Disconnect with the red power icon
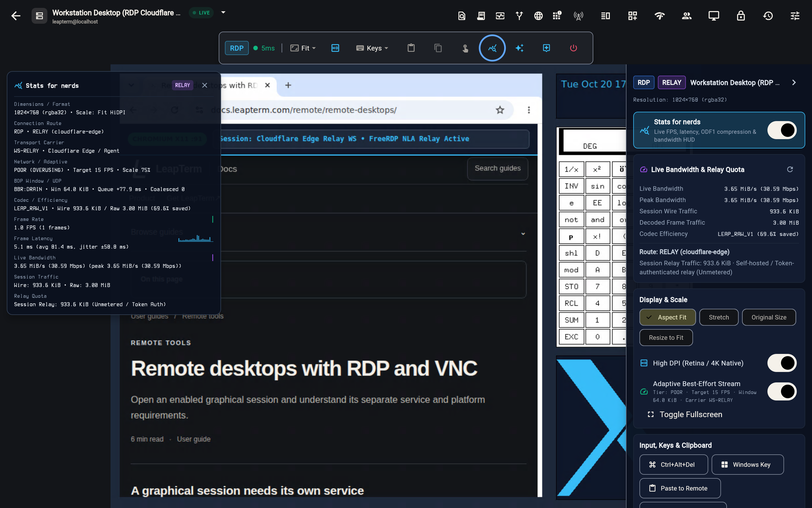Image resolution: width=812 pixels, height=508 pixels. click(x=573, y=48)
